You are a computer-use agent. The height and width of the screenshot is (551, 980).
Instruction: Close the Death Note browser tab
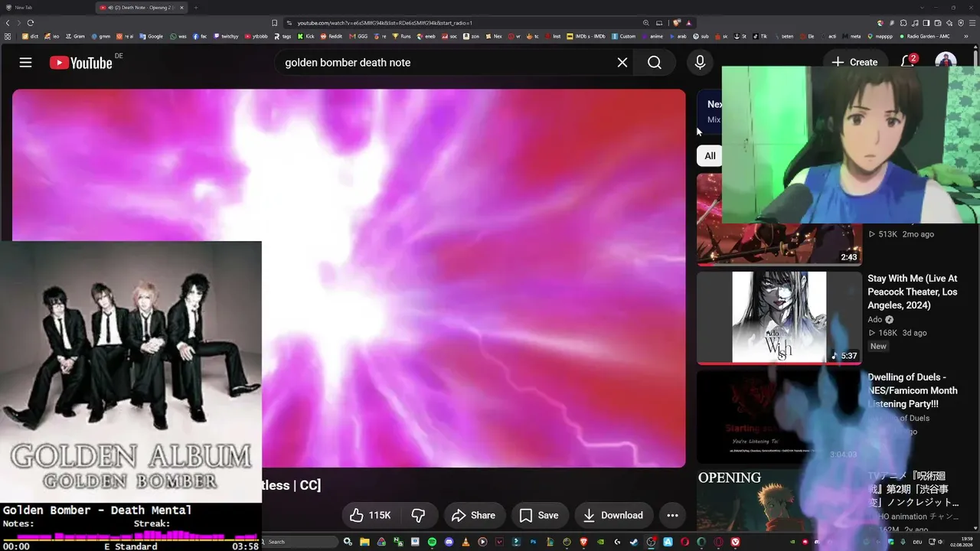click(x=181, y=8)
